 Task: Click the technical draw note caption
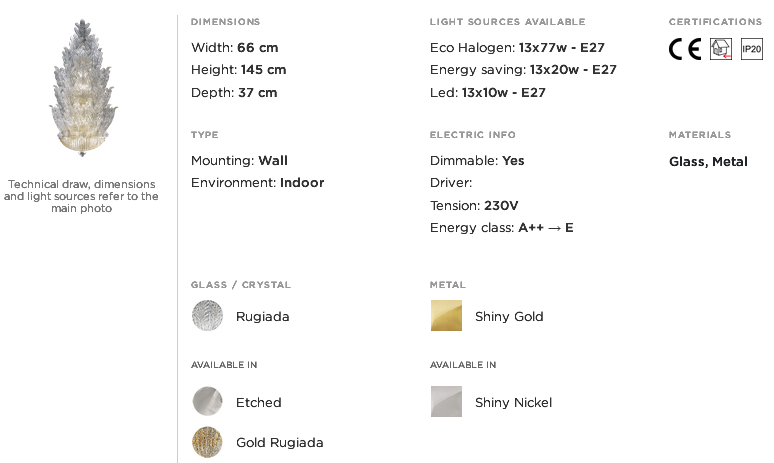(81, 196)
